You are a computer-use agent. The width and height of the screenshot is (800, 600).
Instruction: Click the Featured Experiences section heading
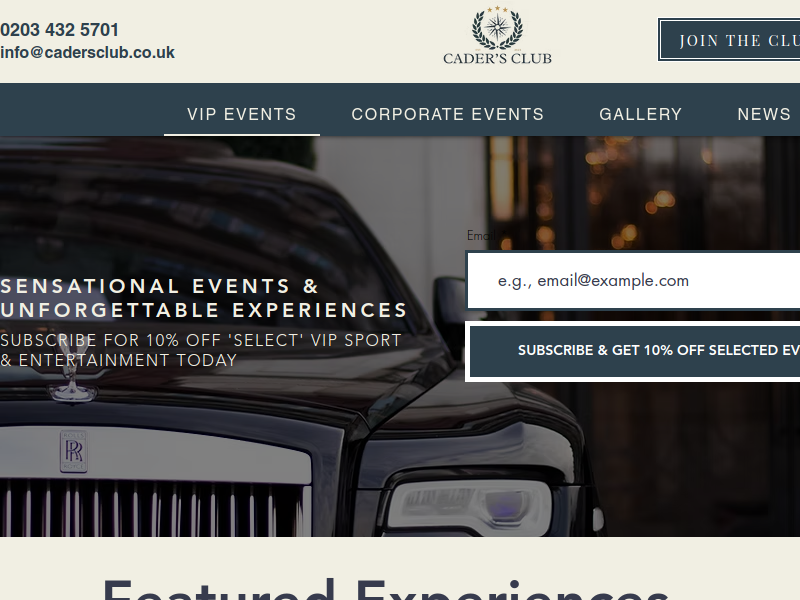(386, 589)
